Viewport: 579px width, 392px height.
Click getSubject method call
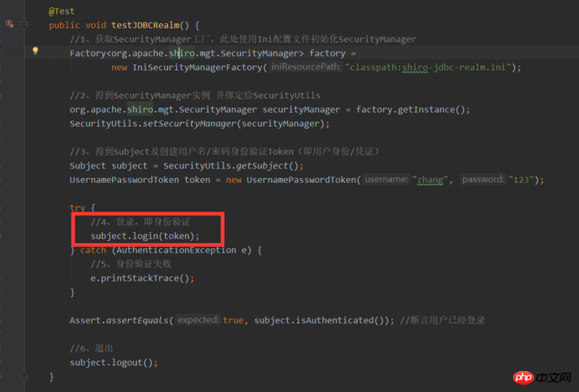[262, 166]
